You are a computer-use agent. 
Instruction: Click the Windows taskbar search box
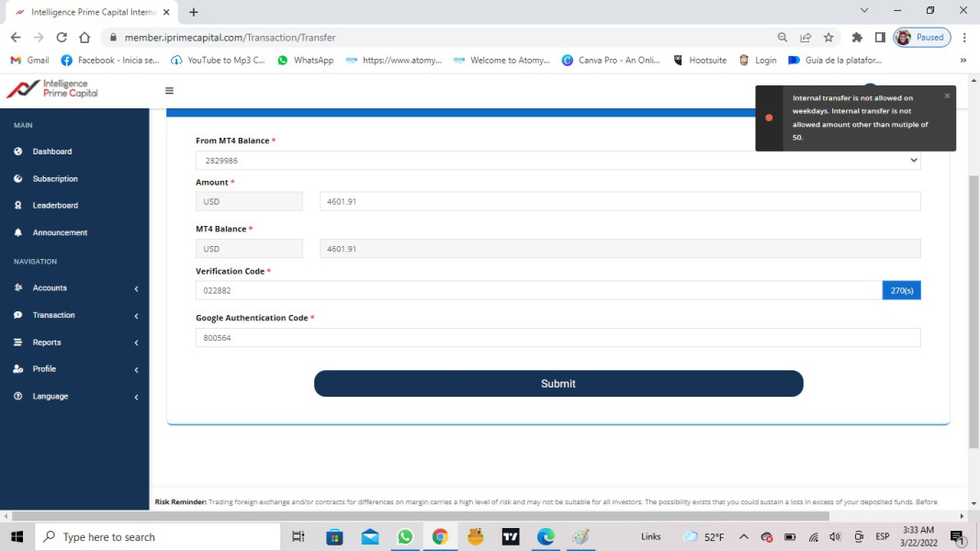pyautogui.click(x=157, y=536)
